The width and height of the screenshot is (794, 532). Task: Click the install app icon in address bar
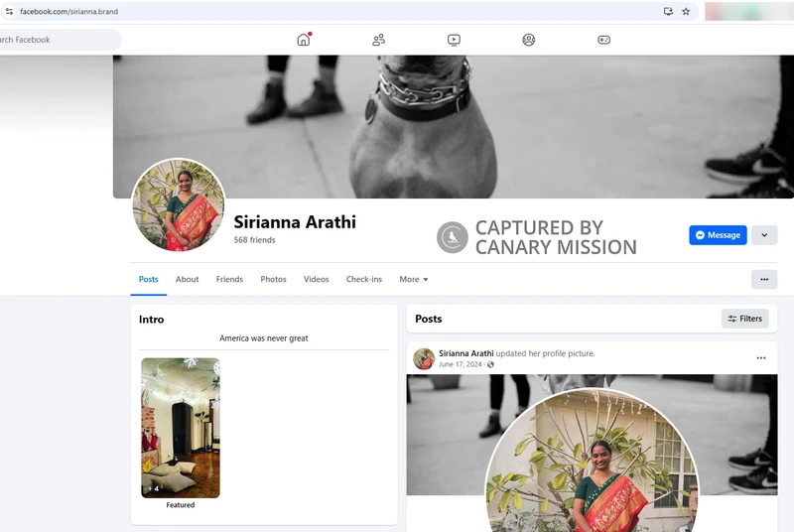pyautogui.click(x=668, y=11)
